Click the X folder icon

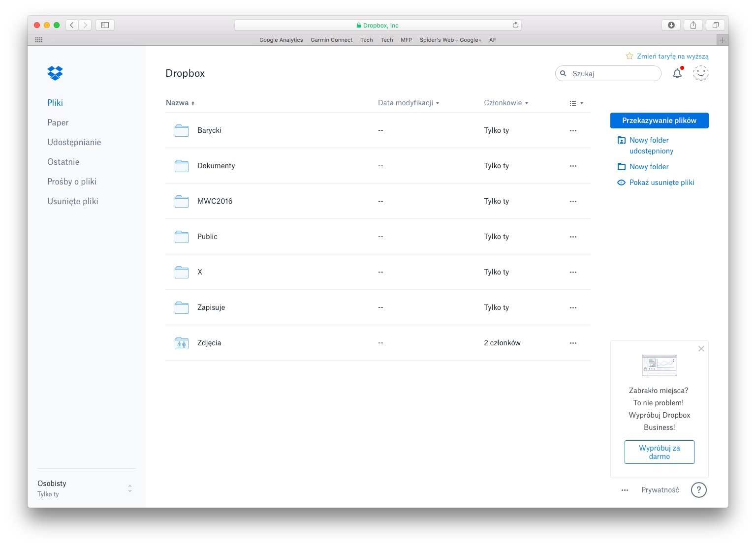(x=182, y=272)
